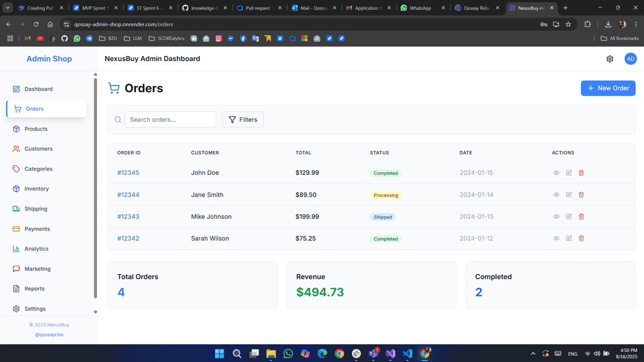
Task: Open Analytics in the sidebar
Action: click(47, 249)
